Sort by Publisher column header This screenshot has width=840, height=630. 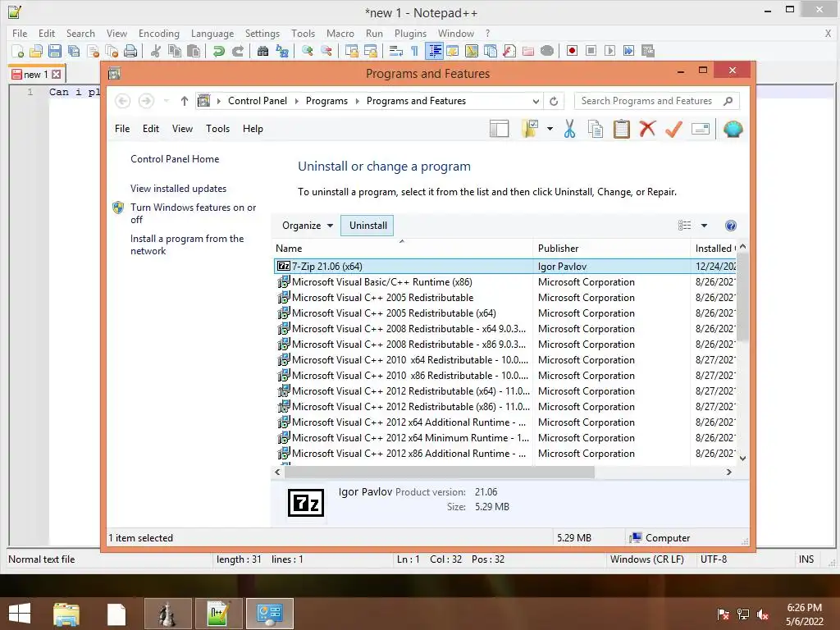(x=612, y=249)
